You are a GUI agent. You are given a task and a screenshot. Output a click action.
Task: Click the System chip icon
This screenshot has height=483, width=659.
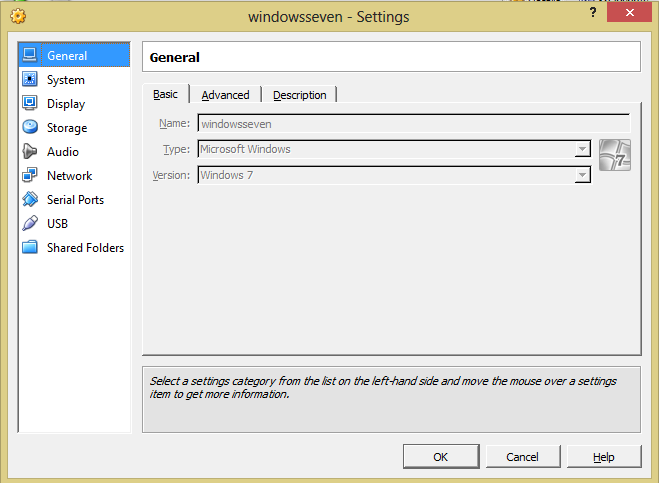click(30, 79)
